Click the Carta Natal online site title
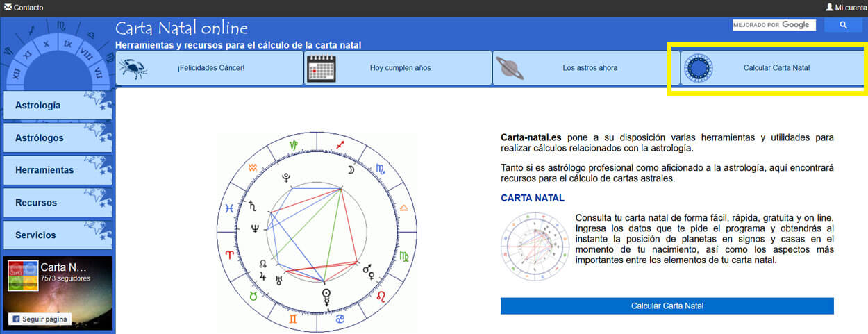Screen dimensions: 868x334 coord(181,28)
